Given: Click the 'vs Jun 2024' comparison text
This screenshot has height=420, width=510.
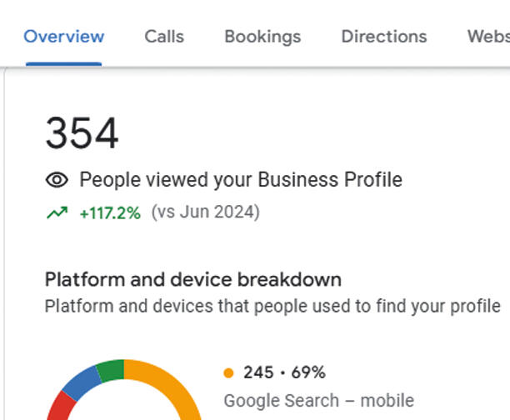Looking at the screenshot, I should click(x=206, y=212).
